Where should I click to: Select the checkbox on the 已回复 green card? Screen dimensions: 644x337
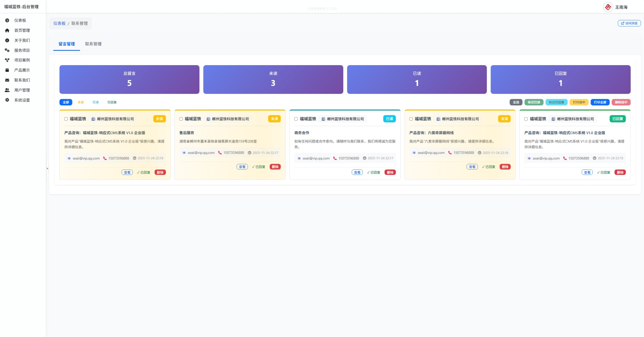[525, 119]
